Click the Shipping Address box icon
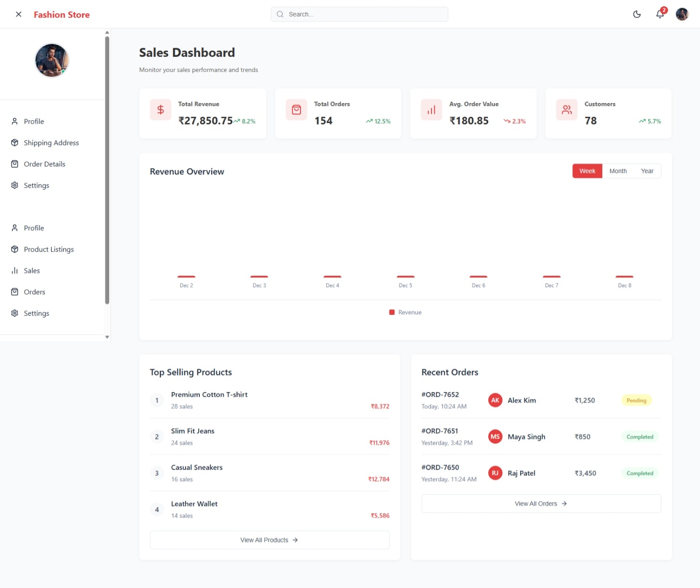 pyautogui.click(x=15, y=143)
